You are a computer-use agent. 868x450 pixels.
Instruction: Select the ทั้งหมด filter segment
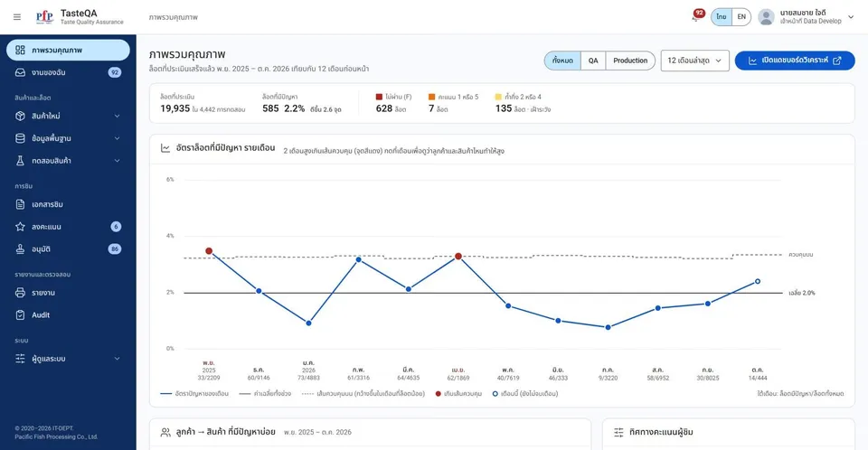562,61
